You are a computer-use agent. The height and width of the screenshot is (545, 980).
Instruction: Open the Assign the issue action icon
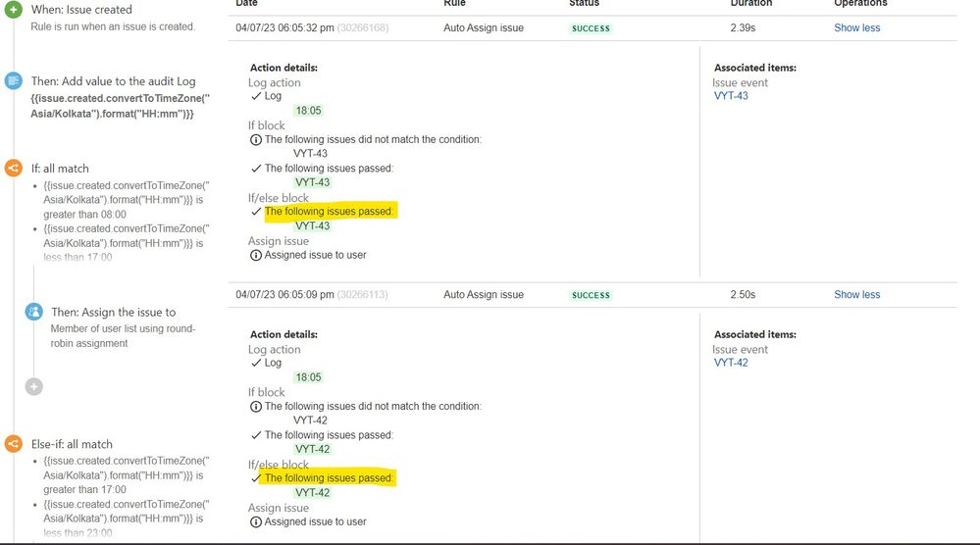33,312
